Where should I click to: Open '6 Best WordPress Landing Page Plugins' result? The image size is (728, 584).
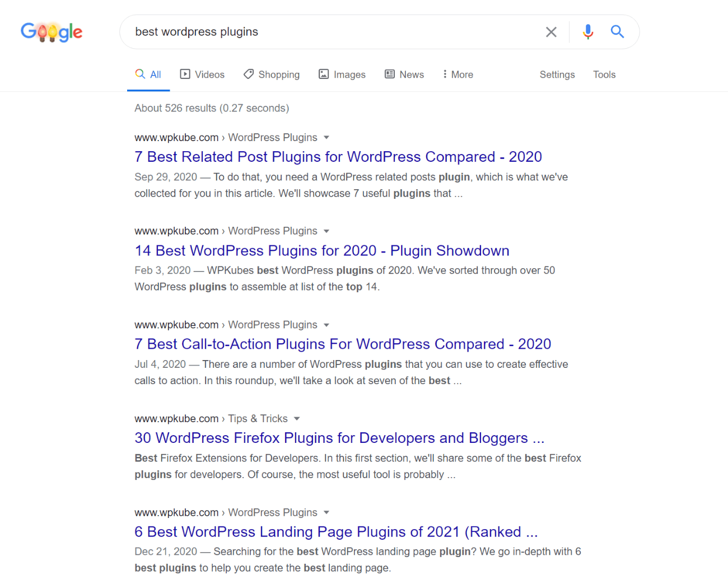tap(336, 532)
